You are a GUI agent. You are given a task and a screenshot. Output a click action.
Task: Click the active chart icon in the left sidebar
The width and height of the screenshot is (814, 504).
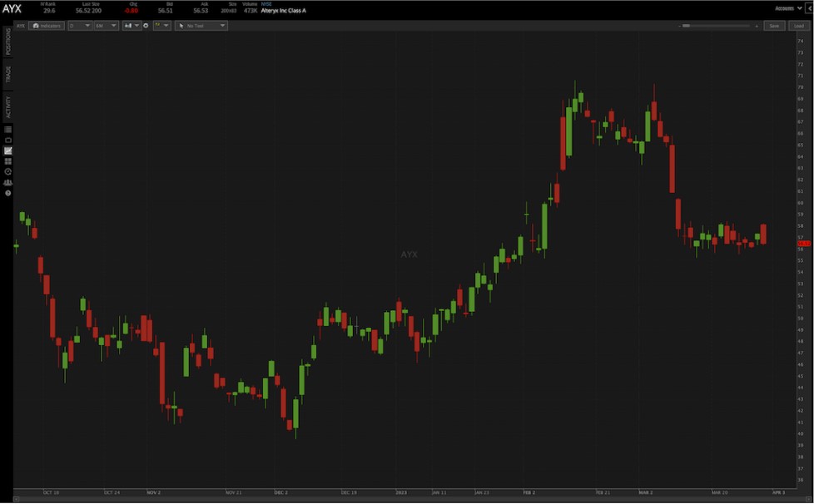click(x=7, y=151)
